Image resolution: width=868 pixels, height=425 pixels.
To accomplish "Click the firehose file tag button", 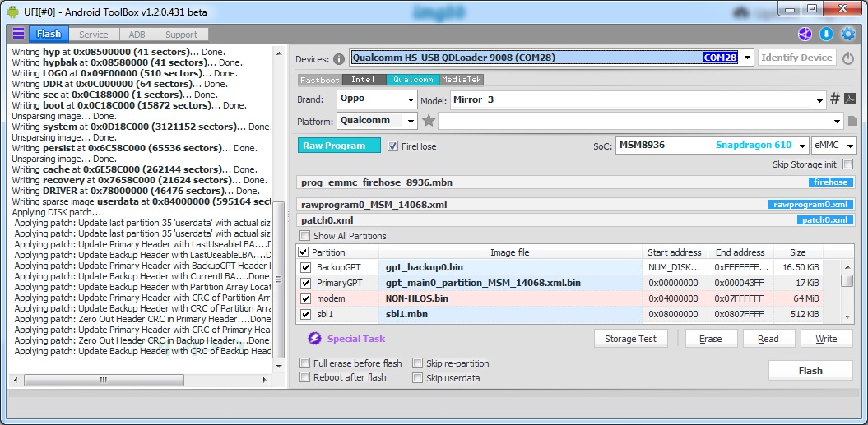I will pos(830,182).
